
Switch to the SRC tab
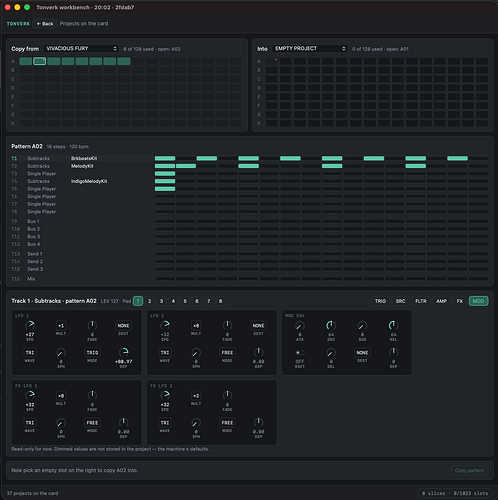[x=400, y=301]
